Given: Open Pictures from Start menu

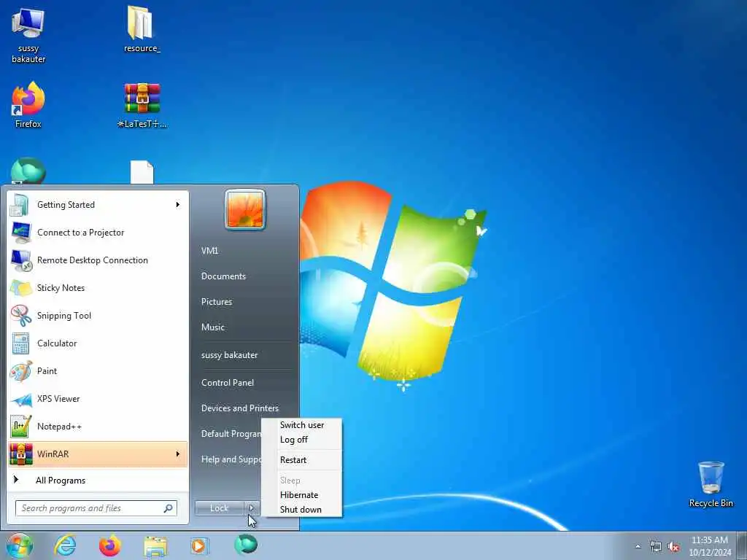Looking at the screenshot, I should tap(217, 302).
